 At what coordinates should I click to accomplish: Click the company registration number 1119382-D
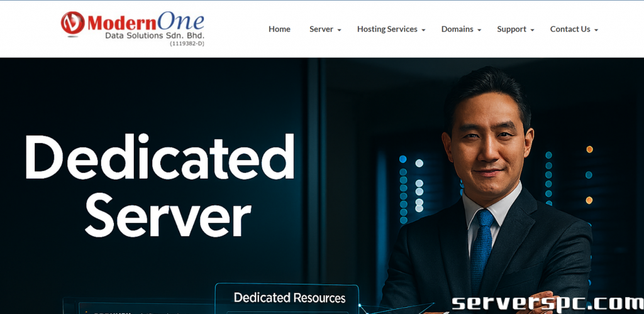(x=187, y=43)
